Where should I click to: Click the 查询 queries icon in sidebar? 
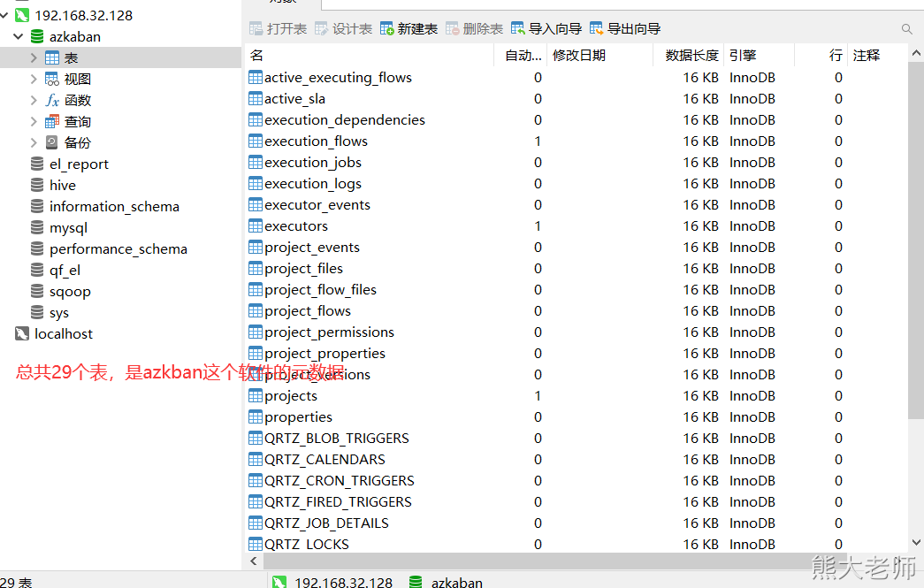tap(52, 121)
